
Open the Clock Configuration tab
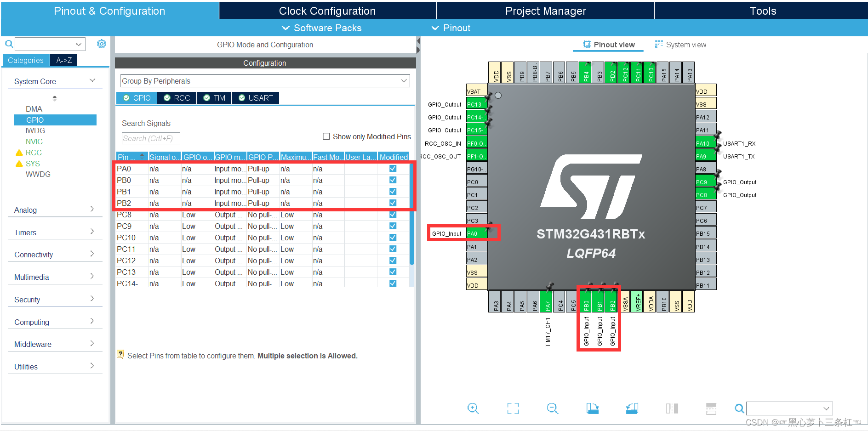point(327,11)
